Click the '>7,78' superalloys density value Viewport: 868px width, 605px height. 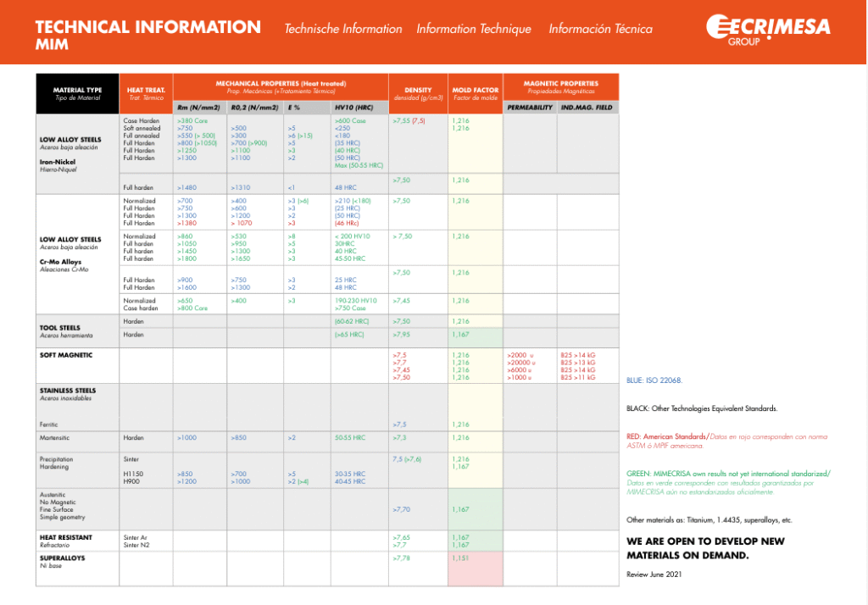(402, 558)
